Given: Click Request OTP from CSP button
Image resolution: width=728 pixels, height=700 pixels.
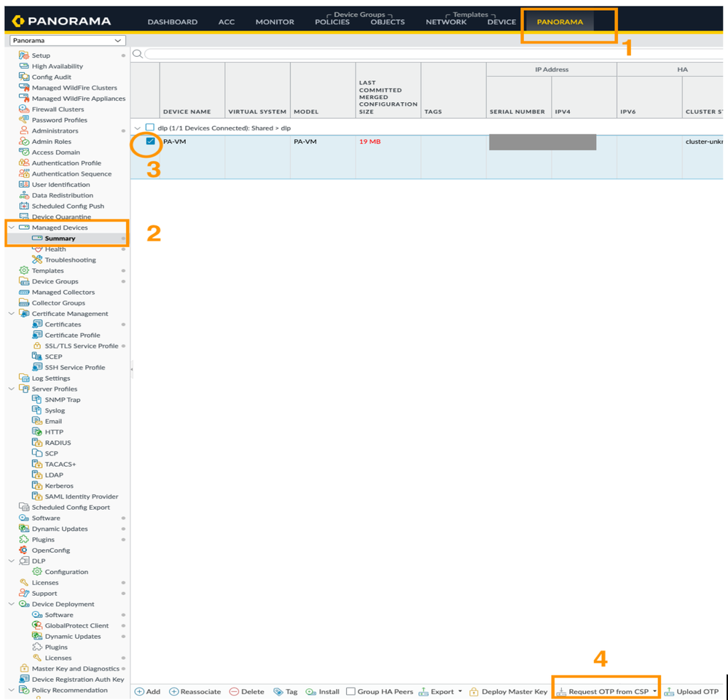Looking at the screenshot, I should (603, 692).
